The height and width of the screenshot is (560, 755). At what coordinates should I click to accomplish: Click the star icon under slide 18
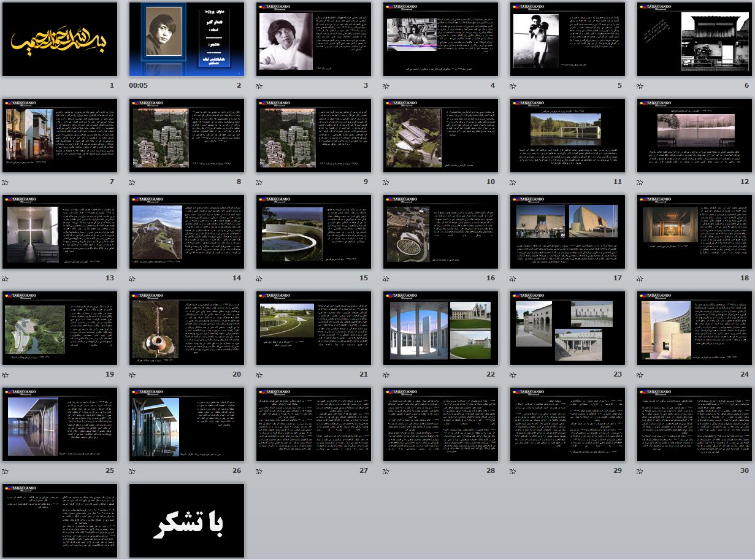coord(640,279)
